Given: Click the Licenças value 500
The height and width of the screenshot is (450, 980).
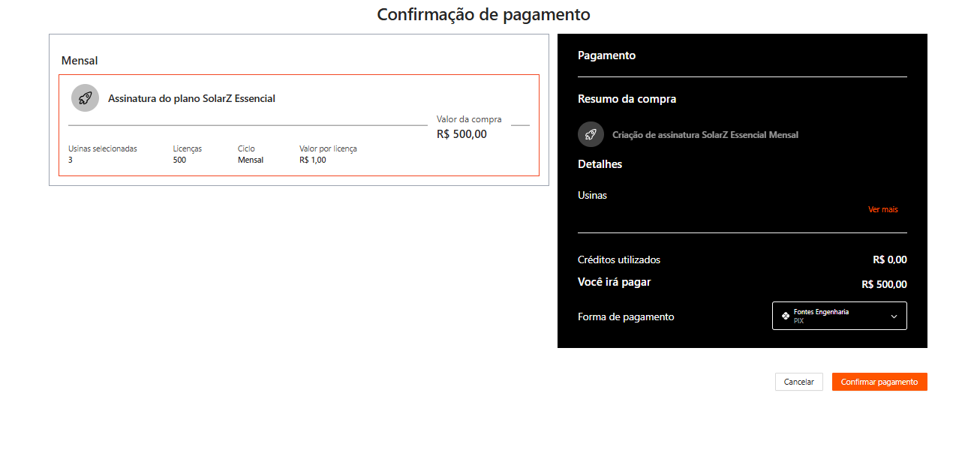Looking at the screenshot, I should [x=179, y=160].
